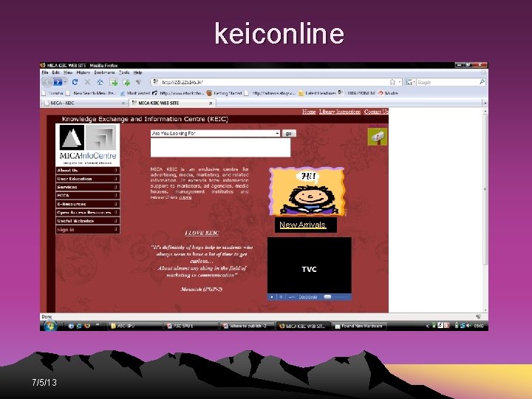Click the URL address bar field
The image size is (532, 399).
(x=275, y=82)
